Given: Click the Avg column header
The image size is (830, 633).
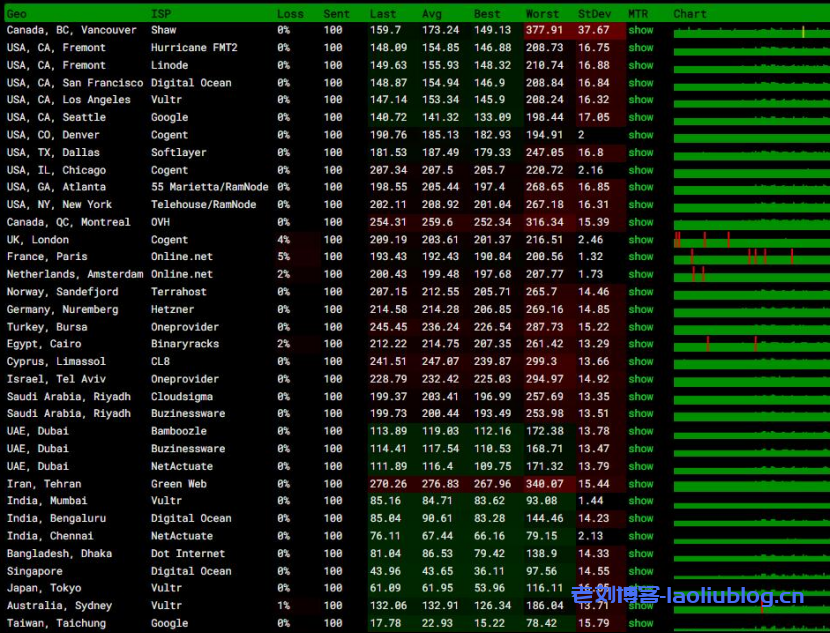Looking at the screenshot, I should 432,14.
